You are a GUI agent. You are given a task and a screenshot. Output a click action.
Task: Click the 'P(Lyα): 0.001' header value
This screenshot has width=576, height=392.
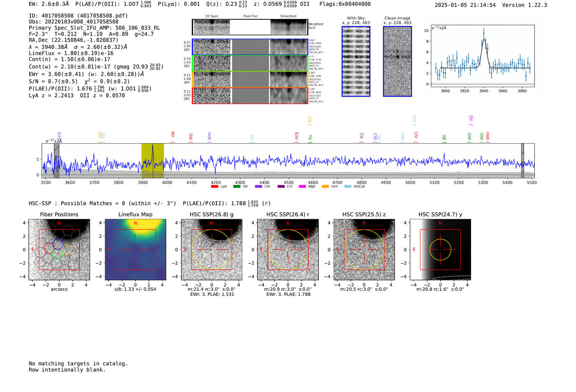[179, 4]
